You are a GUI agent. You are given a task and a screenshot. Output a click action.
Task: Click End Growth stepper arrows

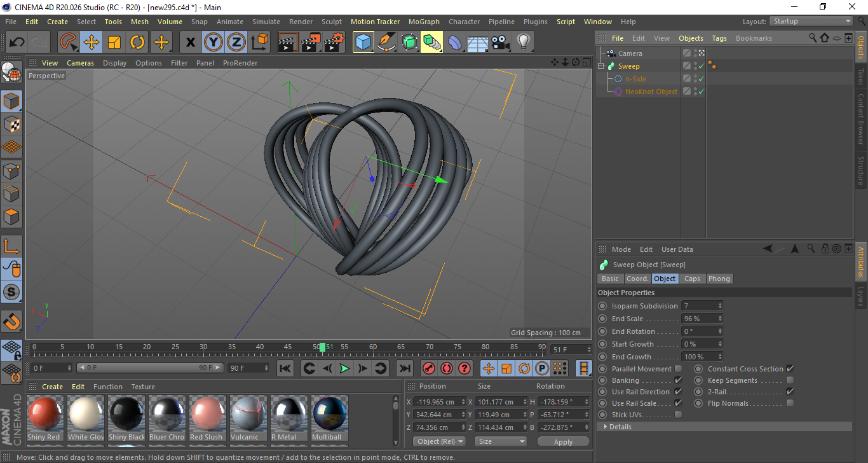coord(720,357)
